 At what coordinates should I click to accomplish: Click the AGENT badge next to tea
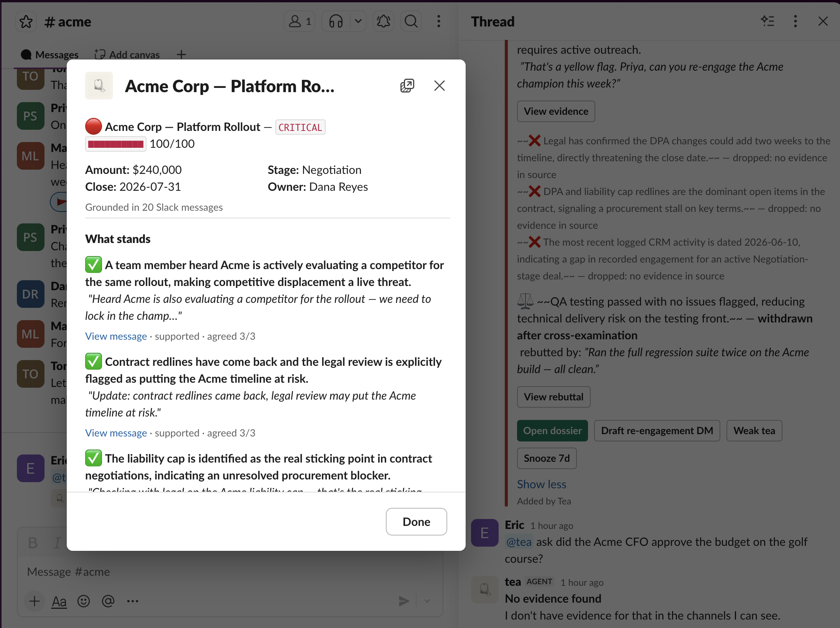click(x=539, y=582)
